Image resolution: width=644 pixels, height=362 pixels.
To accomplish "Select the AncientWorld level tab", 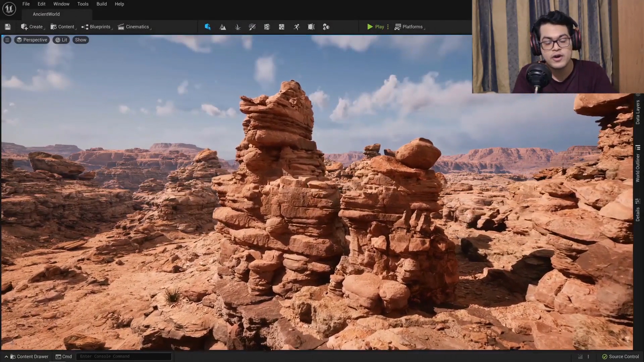I will 46,14.
